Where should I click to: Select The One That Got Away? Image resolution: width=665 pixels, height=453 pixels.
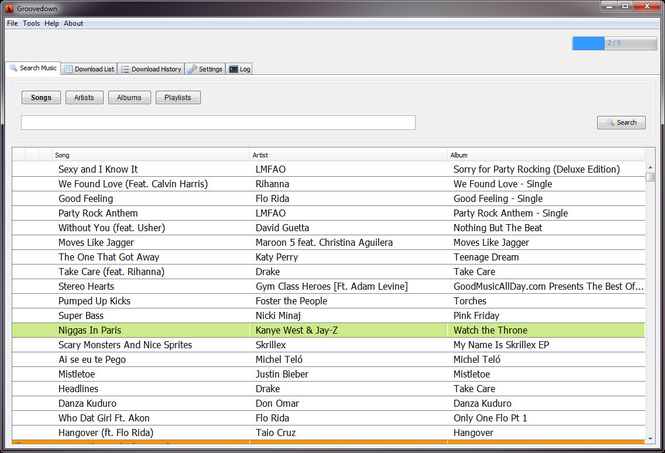tap(109, 257)
